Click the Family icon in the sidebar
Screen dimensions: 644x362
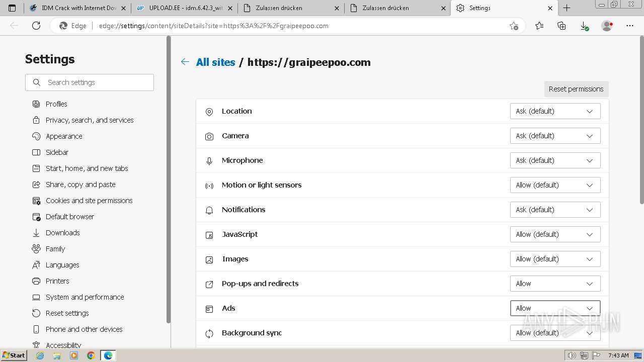[36, 249]
